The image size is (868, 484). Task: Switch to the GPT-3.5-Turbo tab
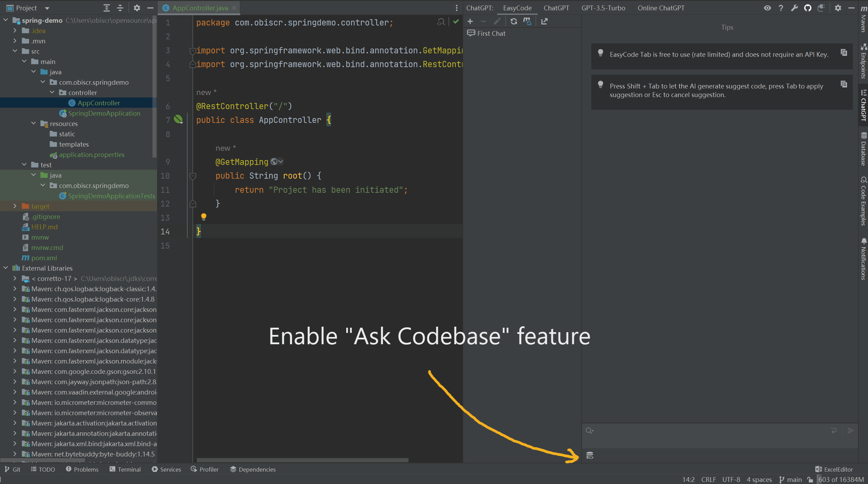click(x=603, y=8)
